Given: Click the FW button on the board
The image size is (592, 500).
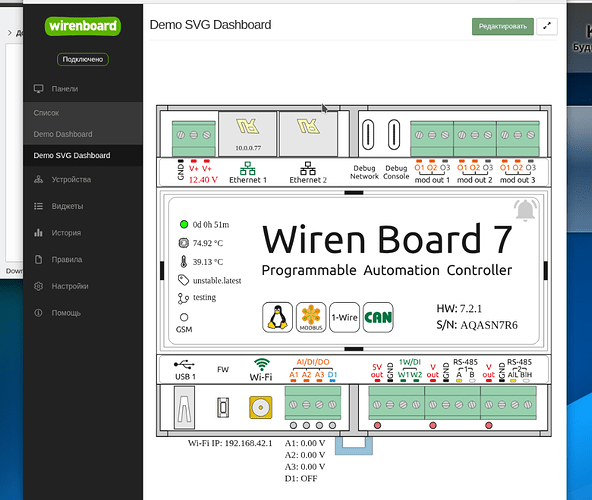Looking at the screenshot, I should coord(223,407).
